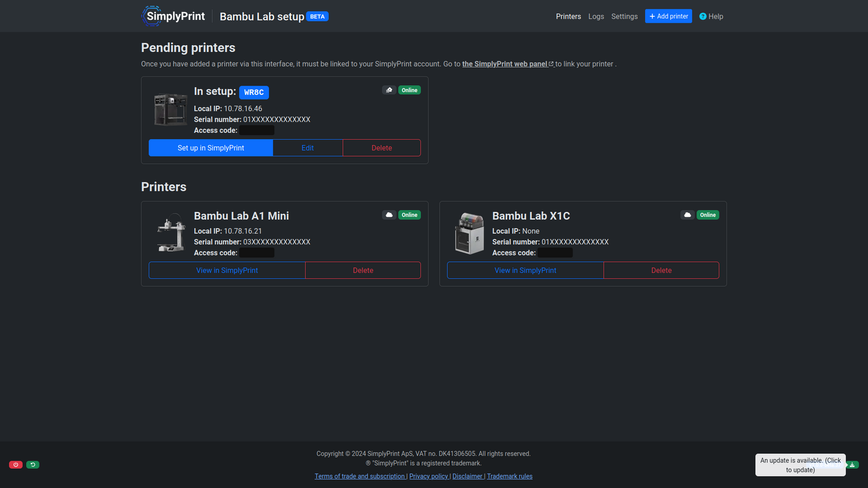This screenshot has height=488, width=868.
Task: Click the blue question mark Help icon
Action: [x=703, y=16]
